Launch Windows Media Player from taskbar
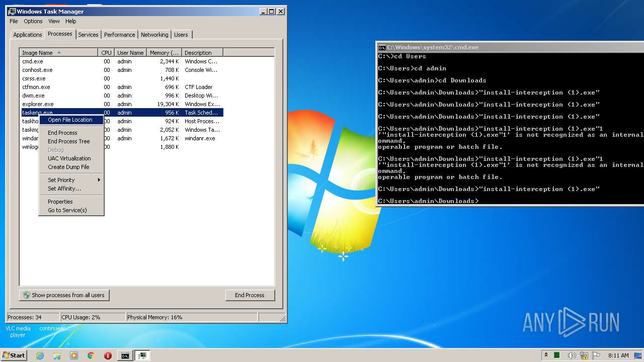Viewport: 644px width, 362px height. point(74,355)
